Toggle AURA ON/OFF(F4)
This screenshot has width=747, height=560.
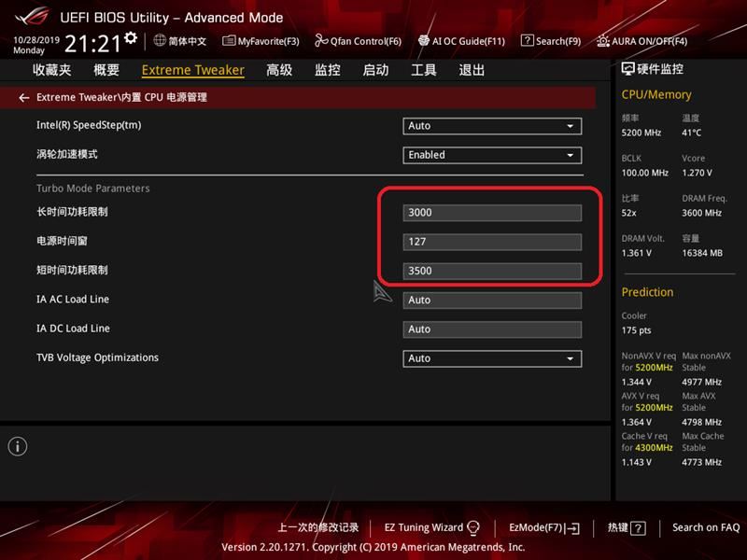642,41
